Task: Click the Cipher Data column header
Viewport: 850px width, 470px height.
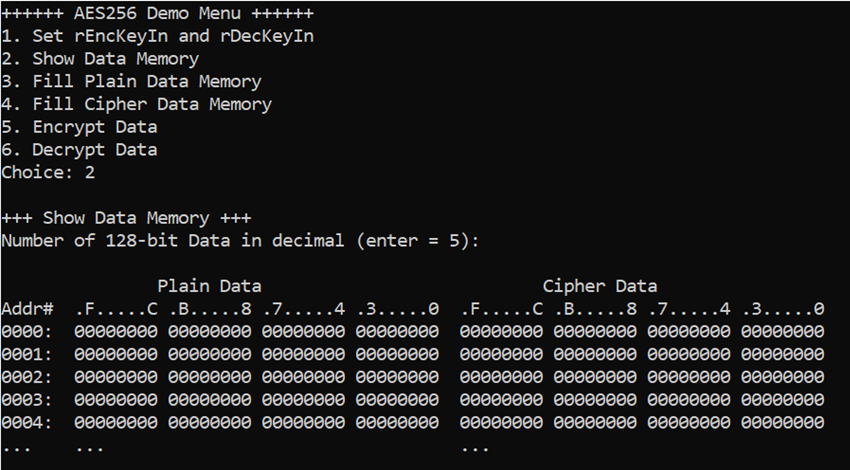Action: (x=600, y=286)
